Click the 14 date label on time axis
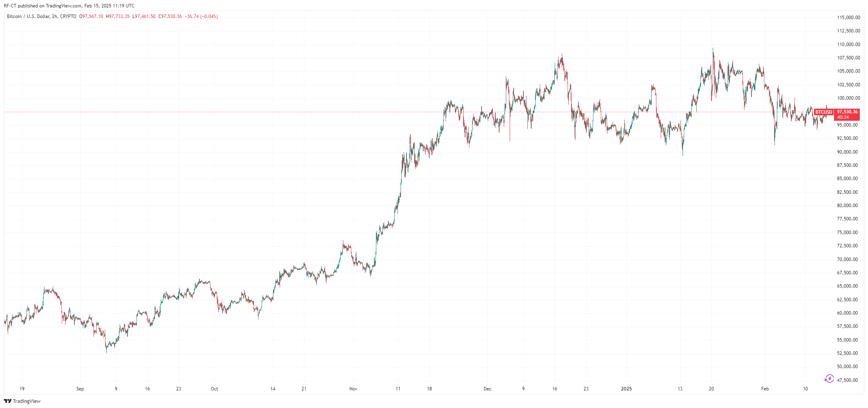Screen dimensions: 868x408 click(x=273, y=389)
